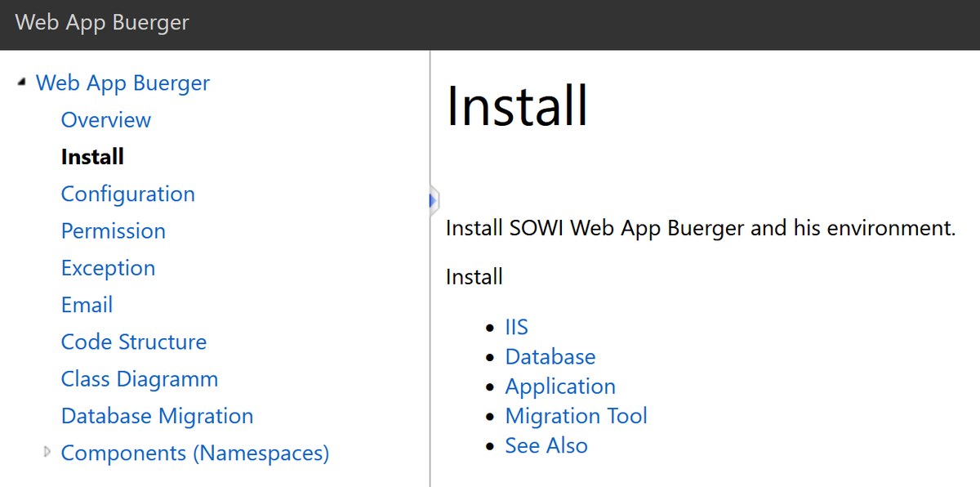Open the Application section link
This screenshot has width=980, height=487.
coord(560,386)
